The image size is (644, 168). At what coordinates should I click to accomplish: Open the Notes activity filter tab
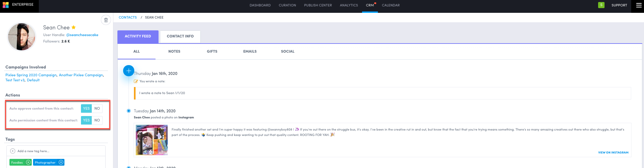pos(174,52)
